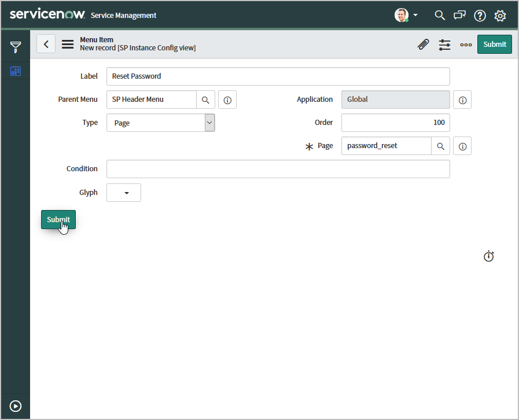
Task: Click the Submit button below Glyph
Action: click(58, 219)
